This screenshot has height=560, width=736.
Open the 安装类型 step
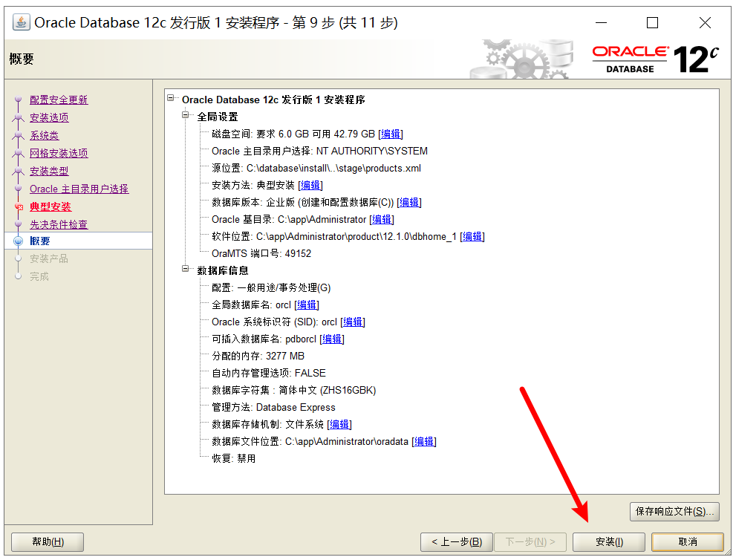(x=49, y=171)
